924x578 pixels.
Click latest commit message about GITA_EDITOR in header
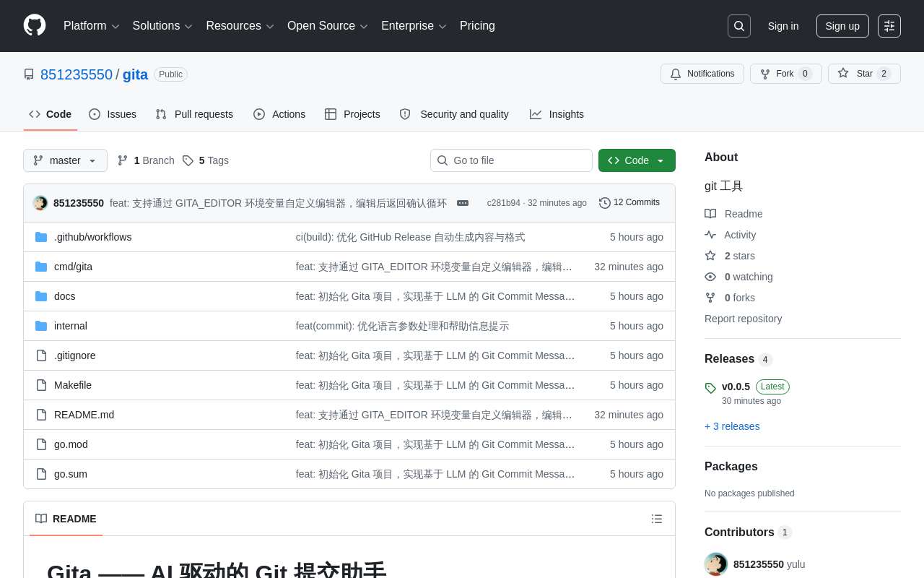click(278, 203)
